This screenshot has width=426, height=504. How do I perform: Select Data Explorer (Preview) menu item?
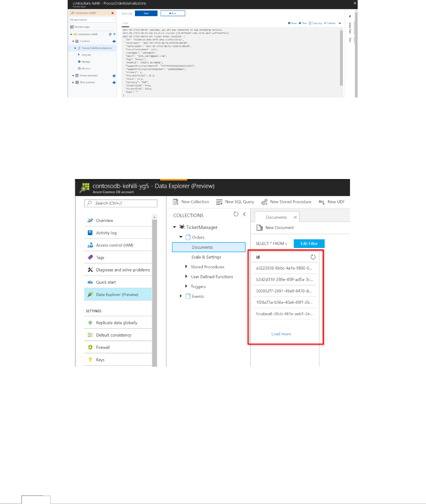pyautogui.click(x=118, y=294)
